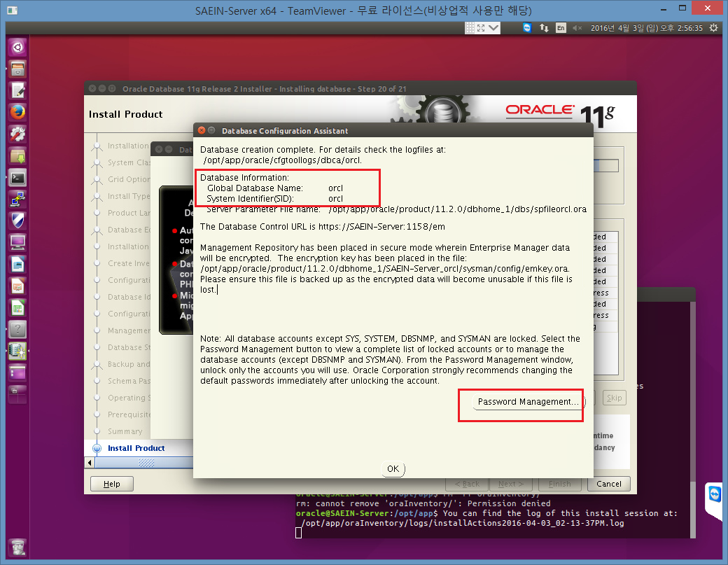Close the Database Configuration Assistant dialog
The image size is (728, 565).
pos(202,130)
